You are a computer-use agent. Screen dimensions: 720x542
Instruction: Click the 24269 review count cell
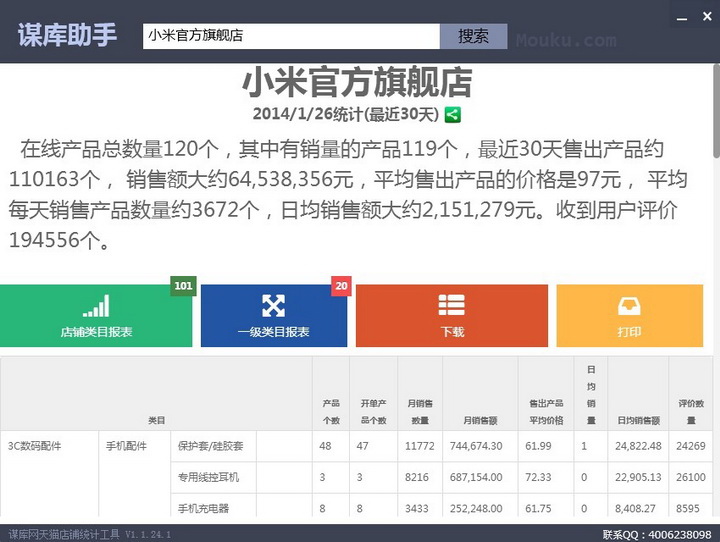691,446
